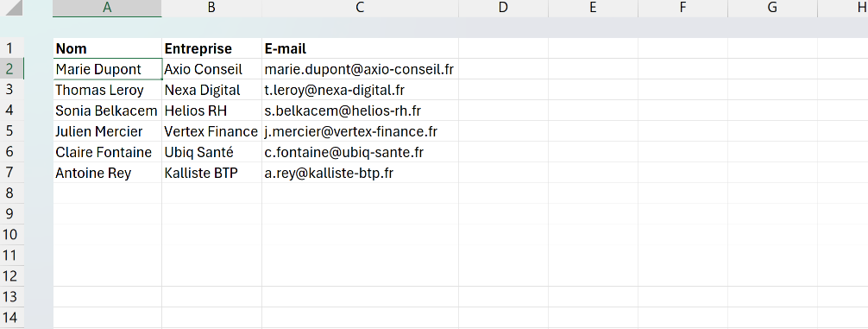This screenshot has width=868, height=329.
Task: Select the Julien Mercier cell
Action: (107, 131)
